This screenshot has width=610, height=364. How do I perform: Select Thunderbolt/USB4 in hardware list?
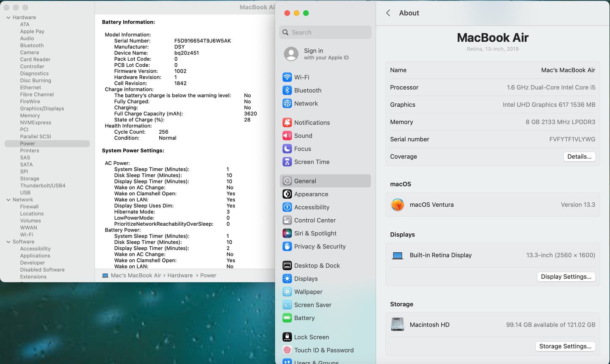[x=43, y=186]
